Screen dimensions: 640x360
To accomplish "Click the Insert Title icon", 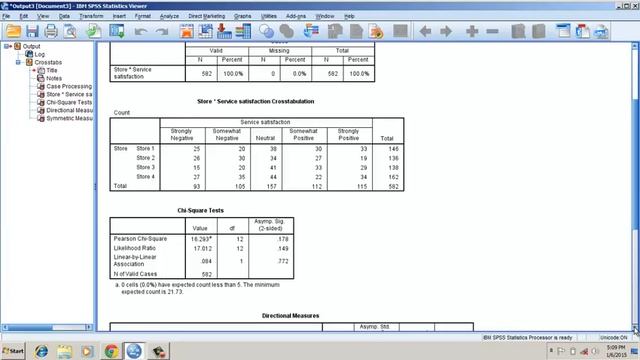I will point(582,31).
